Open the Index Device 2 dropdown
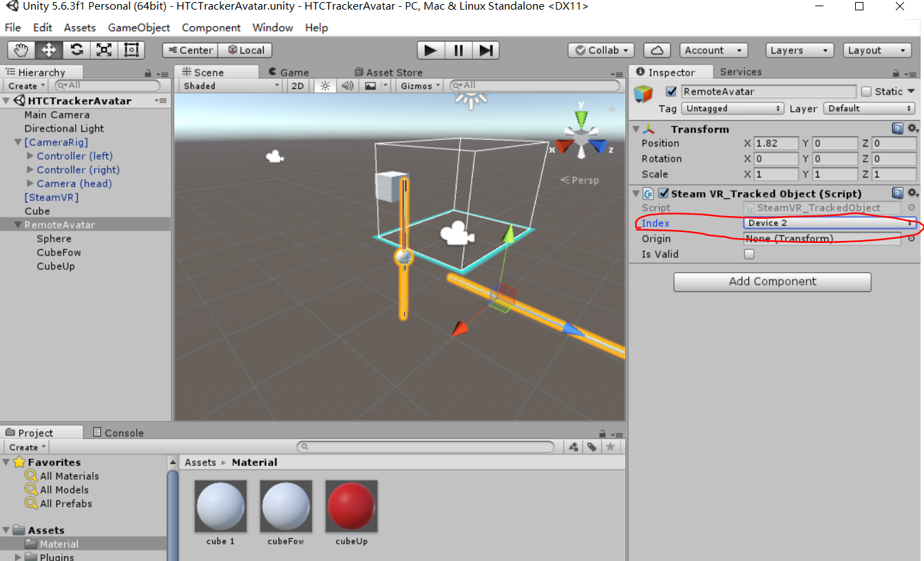The width and height of the screenshot is (924, 561). [830, 223]
